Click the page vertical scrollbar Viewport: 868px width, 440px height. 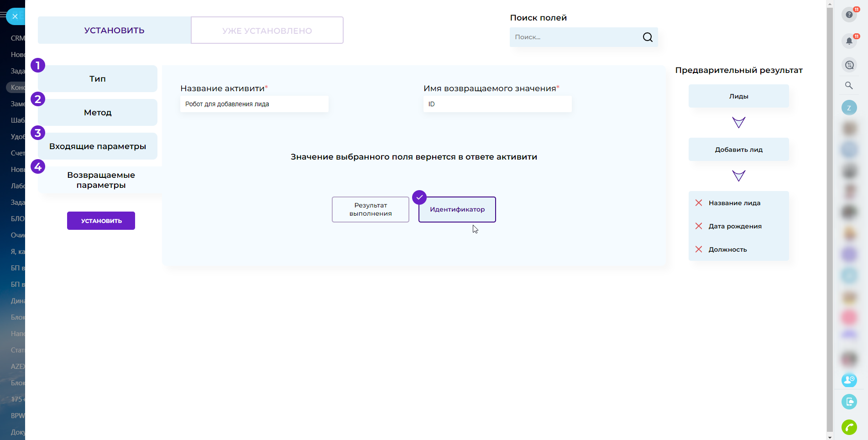[830, 219]
